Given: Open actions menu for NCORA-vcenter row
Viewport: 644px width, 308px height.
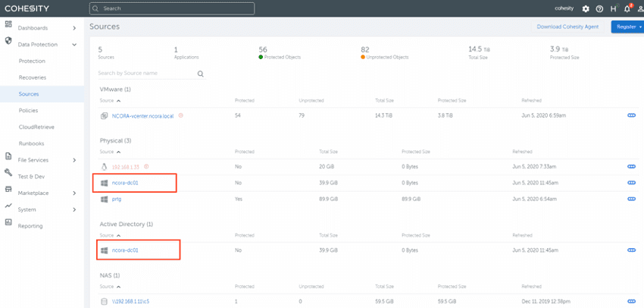Looking at the screenshot, I should 632,115.
